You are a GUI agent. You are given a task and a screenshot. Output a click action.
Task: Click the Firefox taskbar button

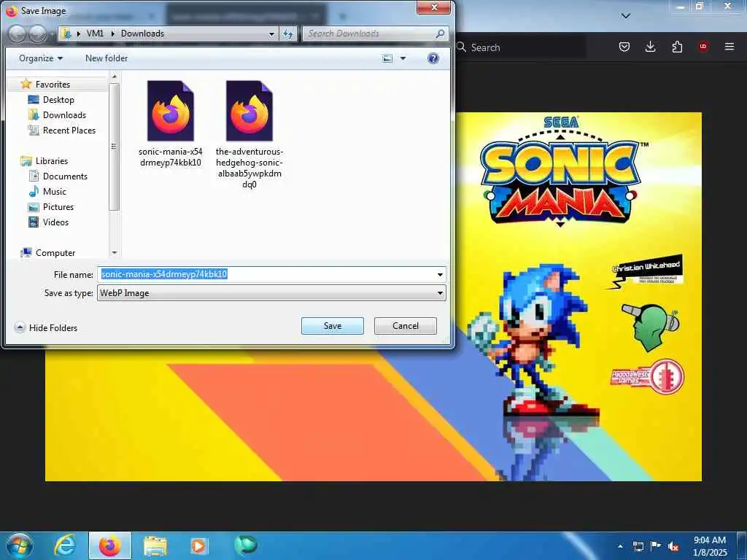pyautogui.click(x=109, y=545)
